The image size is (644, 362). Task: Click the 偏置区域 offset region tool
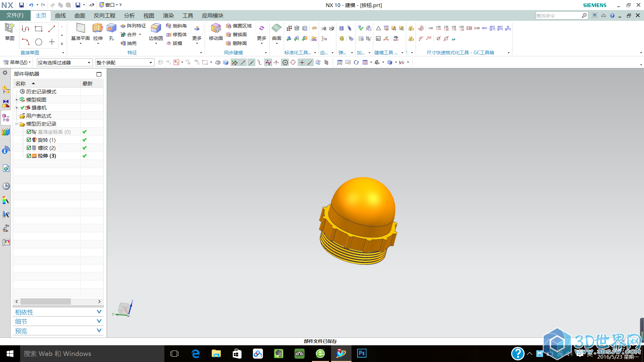pyautogui.click(x=239, y=26)
